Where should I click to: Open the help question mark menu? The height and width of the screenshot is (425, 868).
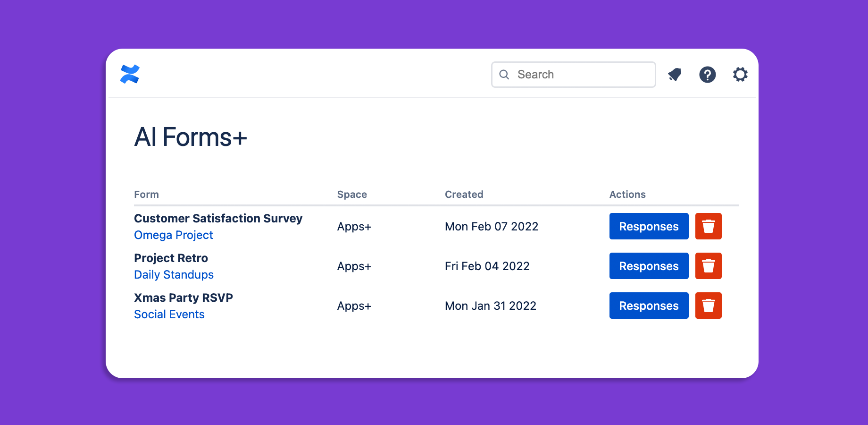point(707,75)
